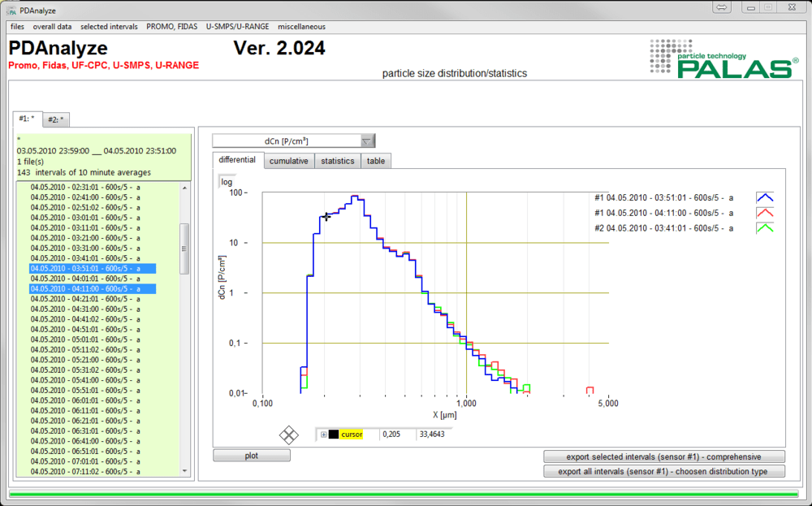Click the PALAS particle technology logo

724,58
